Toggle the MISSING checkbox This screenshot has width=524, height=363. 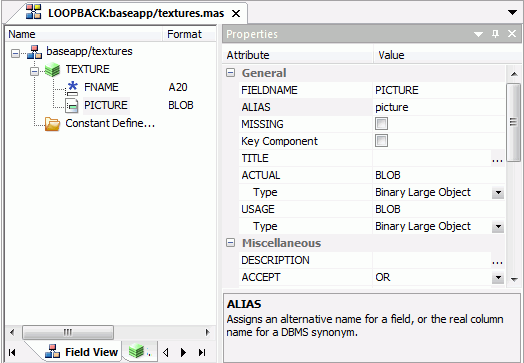pyautogui.click(x=381, y=124)
